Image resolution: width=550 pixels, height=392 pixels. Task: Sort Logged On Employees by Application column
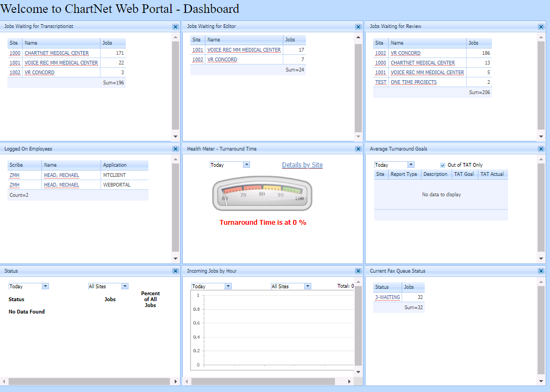(125, 165)
